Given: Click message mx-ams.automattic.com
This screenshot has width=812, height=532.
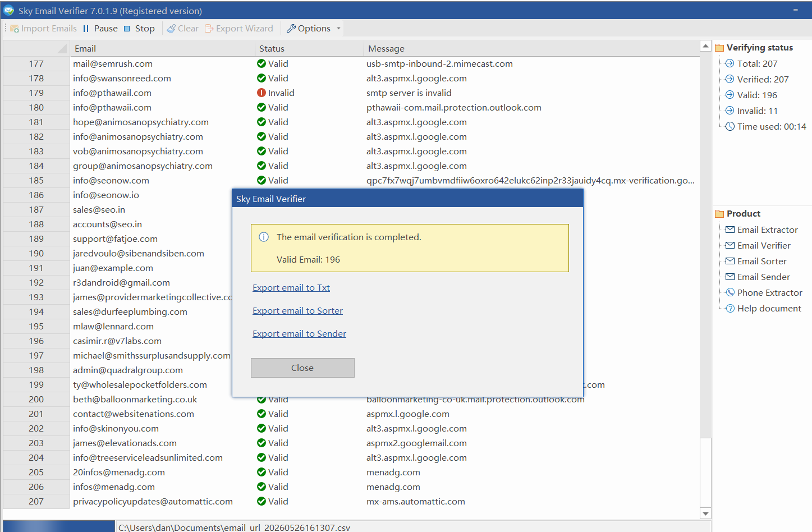Looking at the screenshot, I should pyautogui.click(x=416, y=502).
